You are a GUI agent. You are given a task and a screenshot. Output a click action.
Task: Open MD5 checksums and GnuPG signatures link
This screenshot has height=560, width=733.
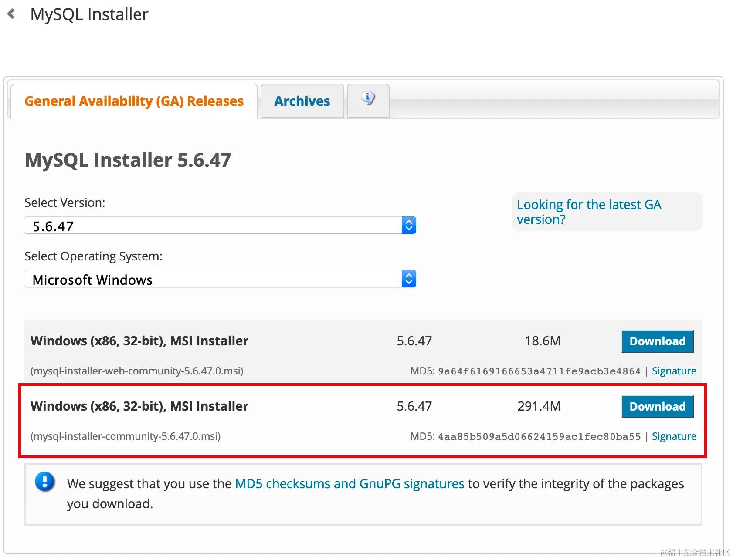350,484
